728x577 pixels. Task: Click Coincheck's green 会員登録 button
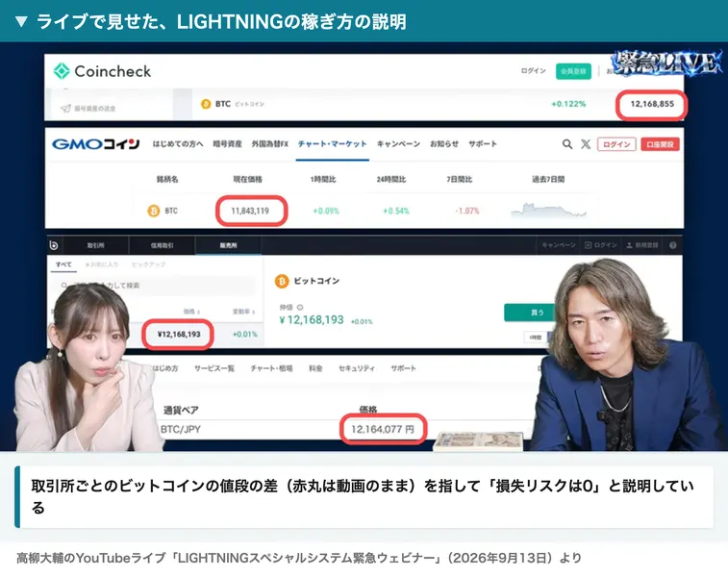tap(573, 71)
